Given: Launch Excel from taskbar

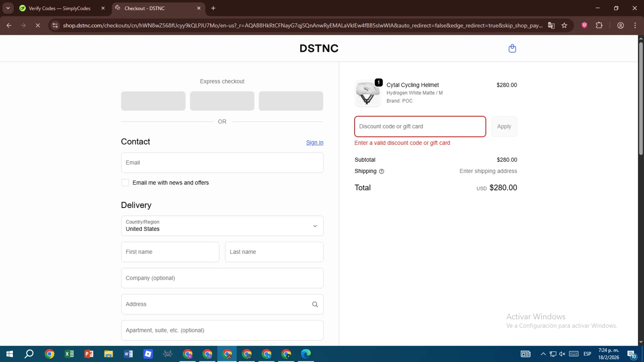Looking at the screenshot, I should (69, 354).
